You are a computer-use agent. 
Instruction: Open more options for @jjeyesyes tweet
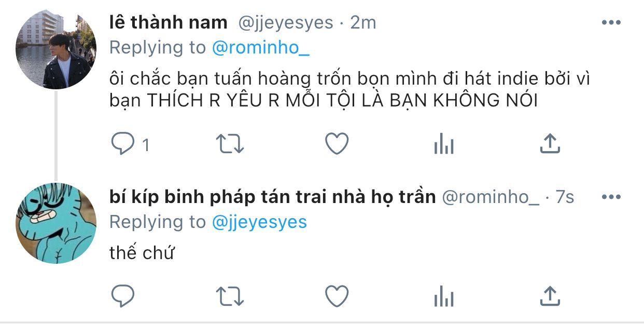point(611,22)
